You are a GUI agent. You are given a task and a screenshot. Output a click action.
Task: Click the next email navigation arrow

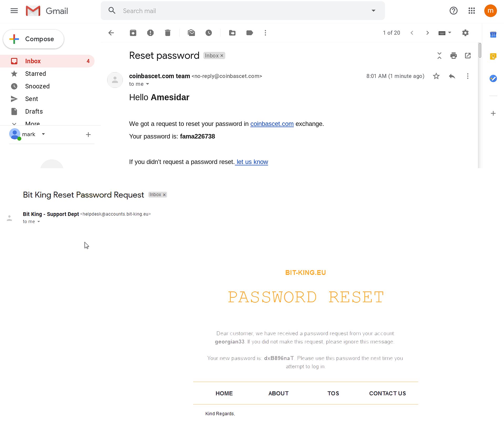click(427, 33)
